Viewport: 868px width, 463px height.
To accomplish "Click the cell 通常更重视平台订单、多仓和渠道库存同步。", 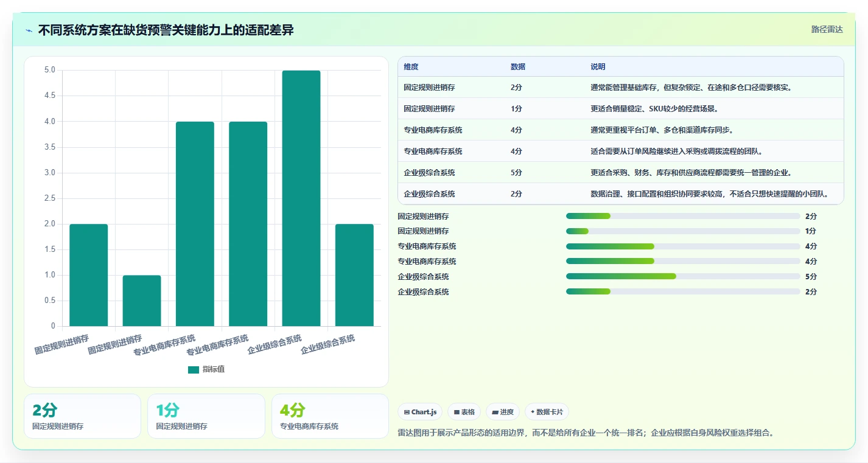I will click(x=662, y=130).
